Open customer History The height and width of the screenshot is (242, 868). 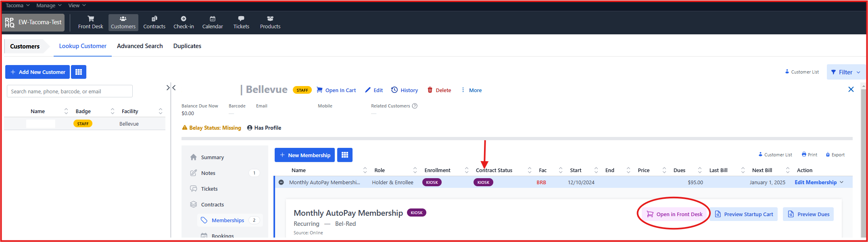click(x=405, y=90)
